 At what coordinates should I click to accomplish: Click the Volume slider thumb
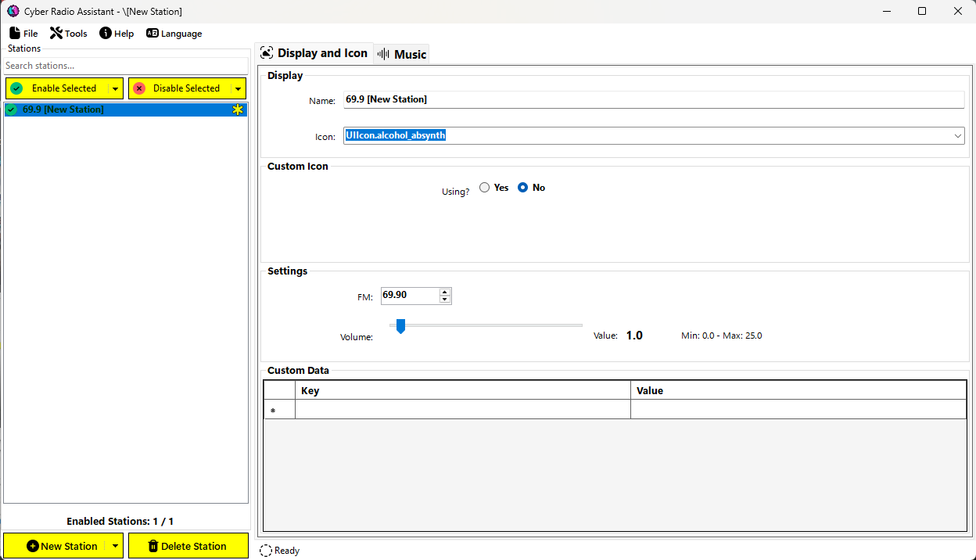[400, 325]
